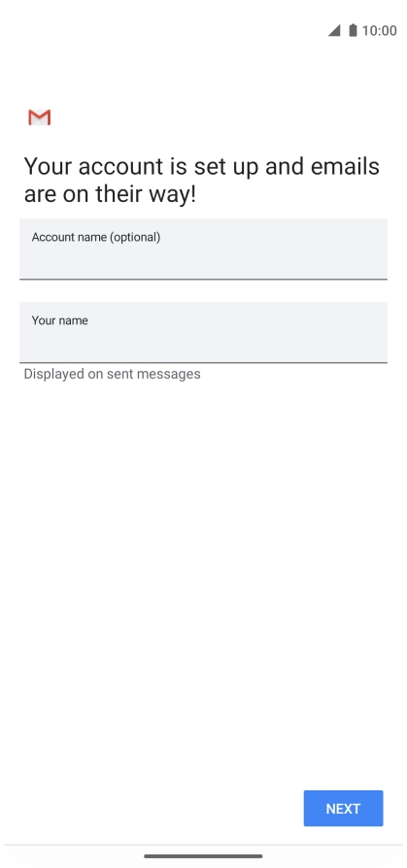Select the underline of the Account name field

[203, 279]
